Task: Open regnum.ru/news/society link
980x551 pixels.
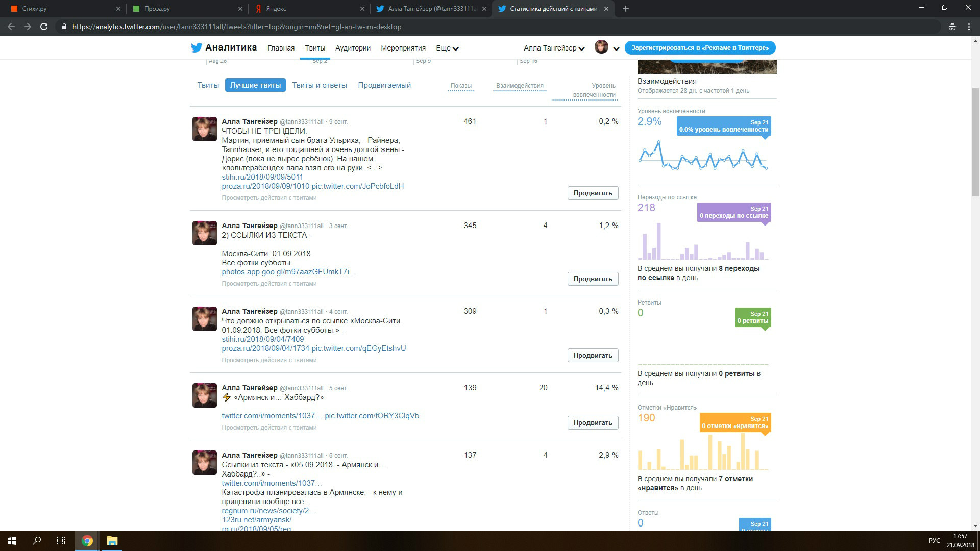Action: tap(269, 511)
